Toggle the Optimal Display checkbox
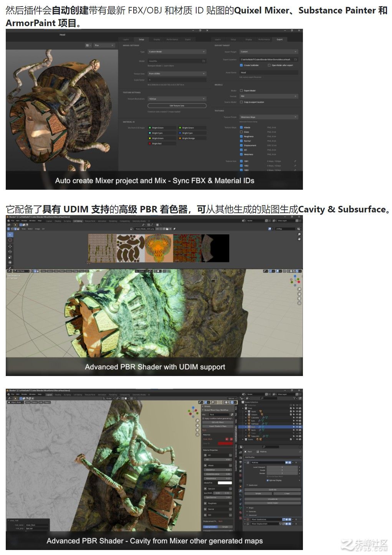 point(268,480)
